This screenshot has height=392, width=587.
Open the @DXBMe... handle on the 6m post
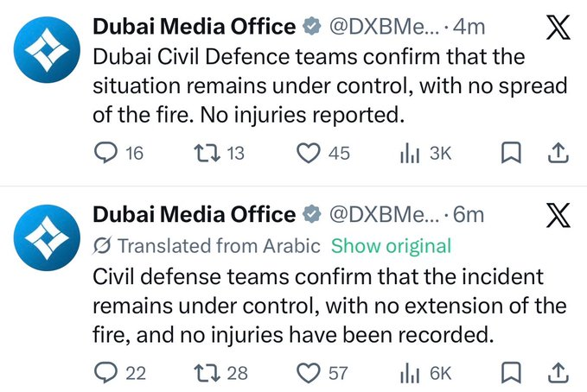click(384, 215)
